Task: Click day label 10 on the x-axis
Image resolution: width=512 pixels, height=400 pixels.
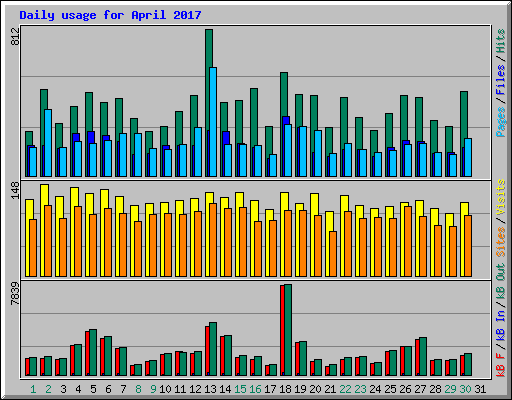Action: click(x=165, y=389)
